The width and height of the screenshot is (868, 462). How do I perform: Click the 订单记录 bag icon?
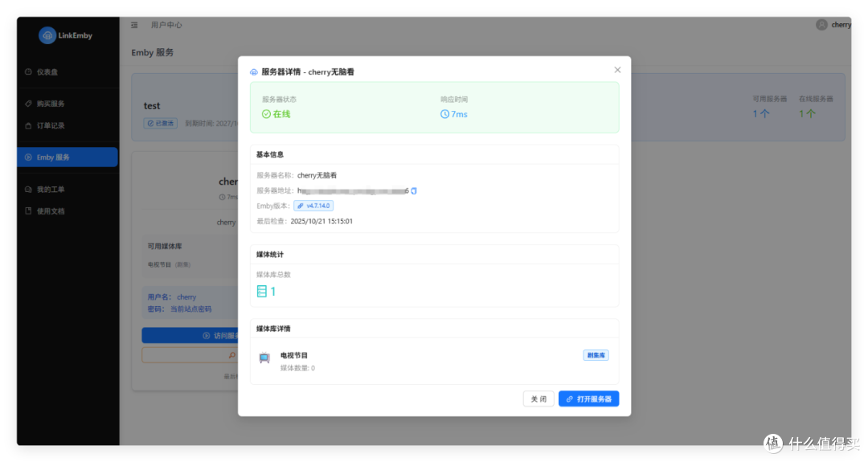click(28, 125)
